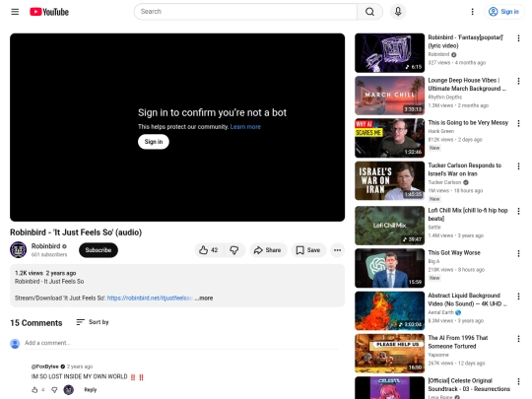Open options for This is Going to be Very Messy

pyautogui.click(x=518, y=123)
